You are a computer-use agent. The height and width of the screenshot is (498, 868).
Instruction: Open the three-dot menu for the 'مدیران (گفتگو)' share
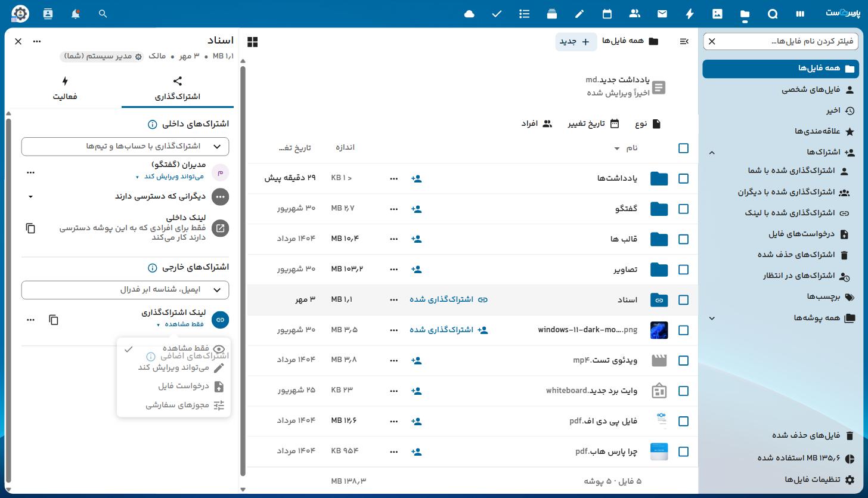click(30, 172)
